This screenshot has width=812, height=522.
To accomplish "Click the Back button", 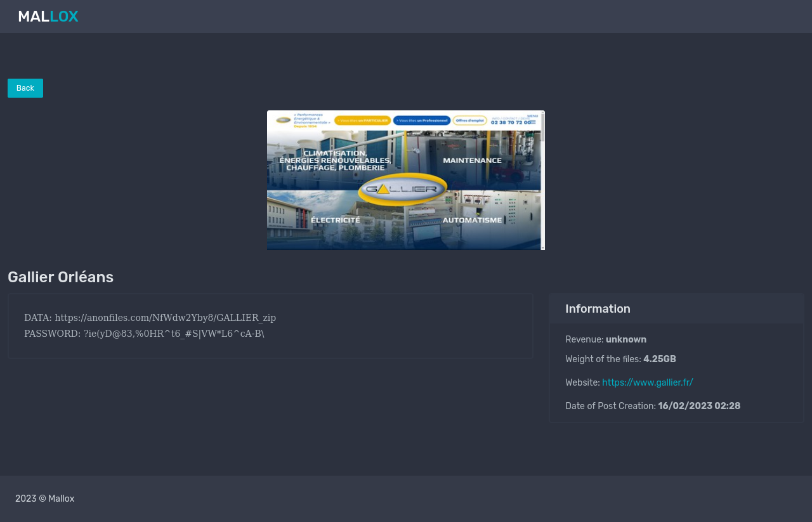I will tap(25, 88).
